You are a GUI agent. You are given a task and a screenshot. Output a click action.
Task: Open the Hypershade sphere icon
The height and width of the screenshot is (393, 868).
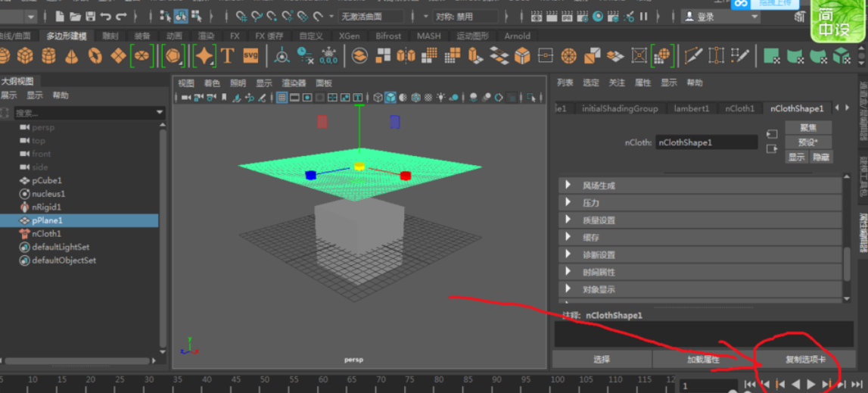[597, 17]
